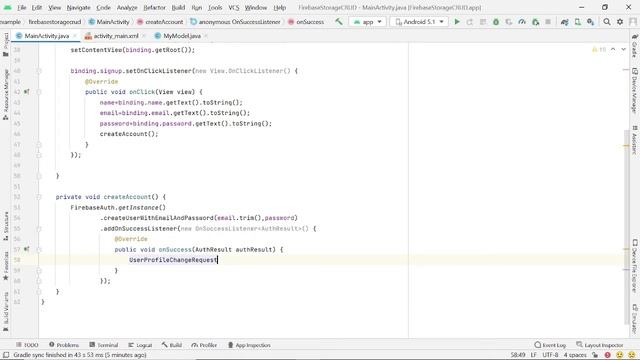This screenshot has height=360, width=640.
Task: Collapse the setOnClickListener code block
Action: (x=39, y=71)
